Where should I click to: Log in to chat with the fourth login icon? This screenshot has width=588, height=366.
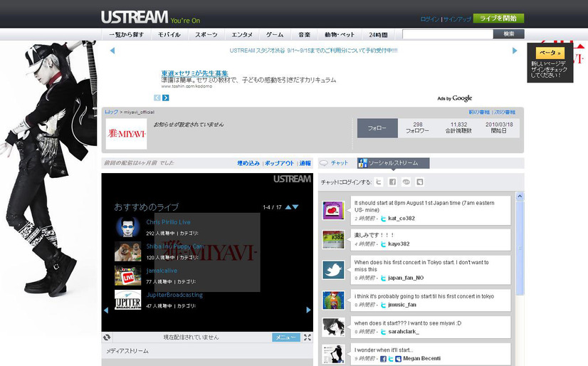pos(419,182)
